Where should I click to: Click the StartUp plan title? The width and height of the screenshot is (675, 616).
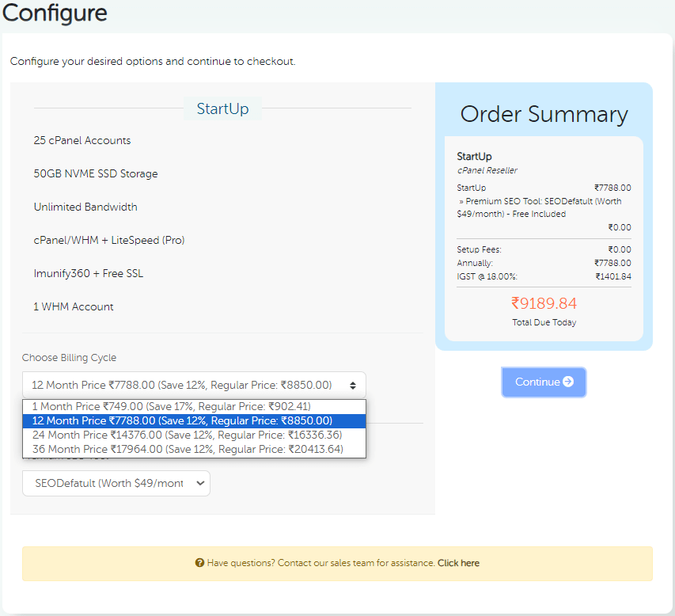222,108
